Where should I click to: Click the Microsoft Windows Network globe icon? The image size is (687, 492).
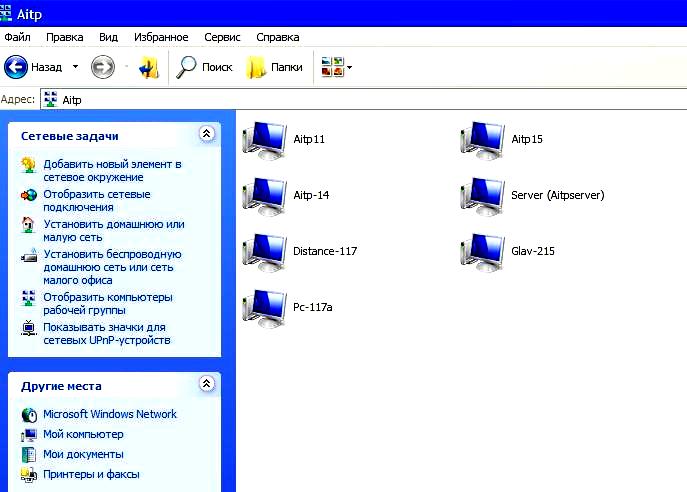29,414
